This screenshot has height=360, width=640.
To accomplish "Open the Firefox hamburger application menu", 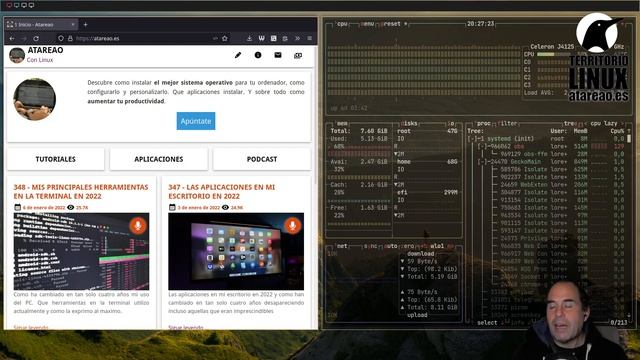I will pyautogui.click(x=309, y=38).
